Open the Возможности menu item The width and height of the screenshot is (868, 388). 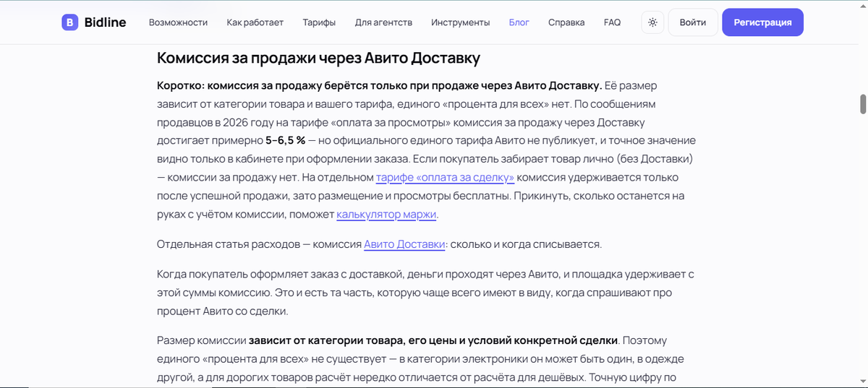pos(178,22)
